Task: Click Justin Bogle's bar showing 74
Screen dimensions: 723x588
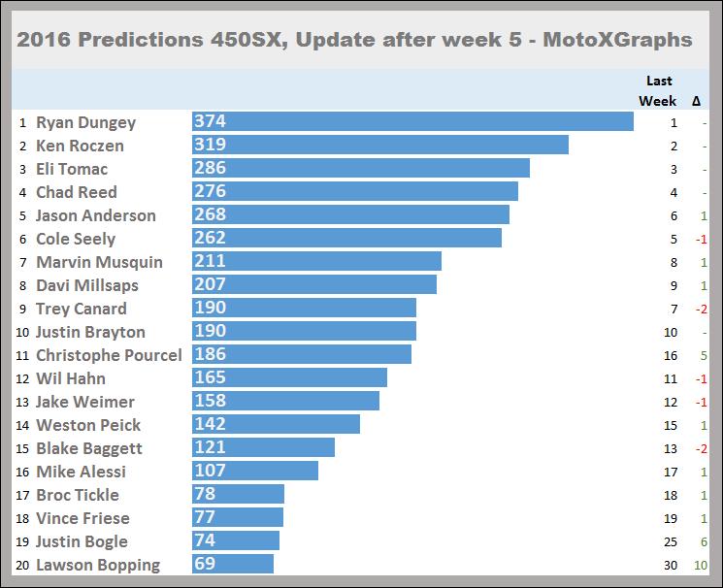Action: click(x=236, y=541)
